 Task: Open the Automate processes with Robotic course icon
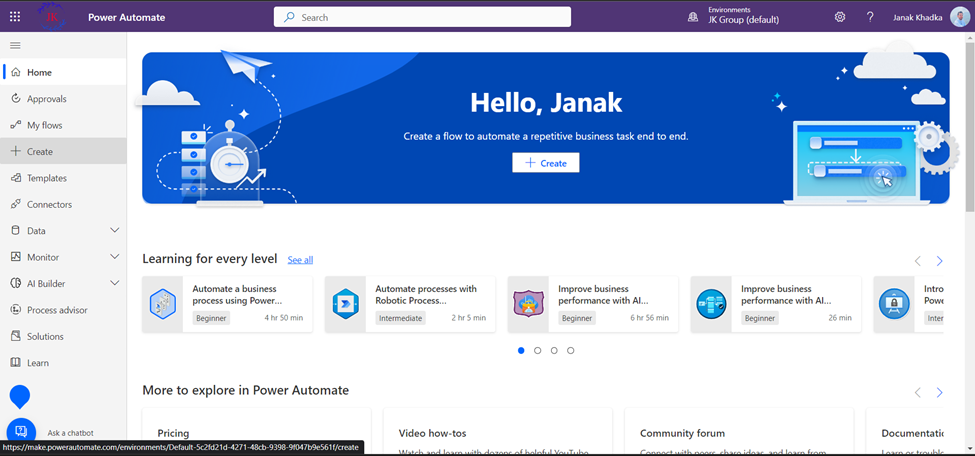[x=346, y=304]
